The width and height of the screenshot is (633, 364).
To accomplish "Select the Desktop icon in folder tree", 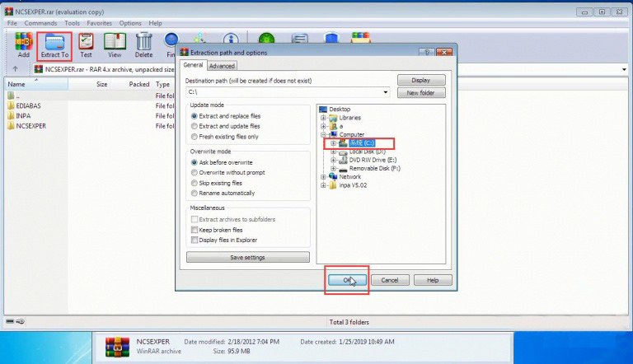I will (x=323, y=110).
